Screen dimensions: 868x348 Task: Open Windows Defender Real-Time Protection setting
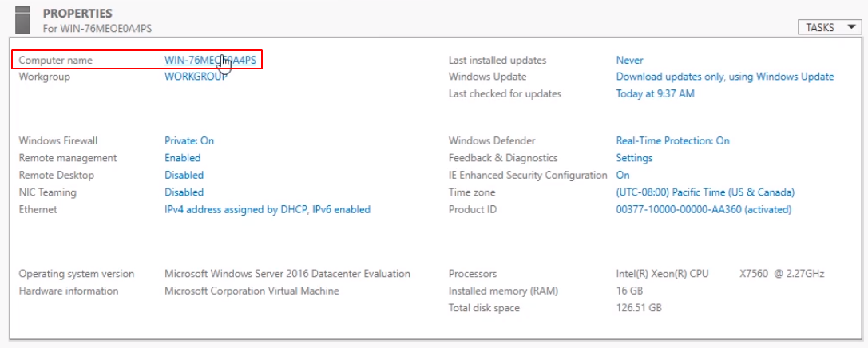(672, 140)
